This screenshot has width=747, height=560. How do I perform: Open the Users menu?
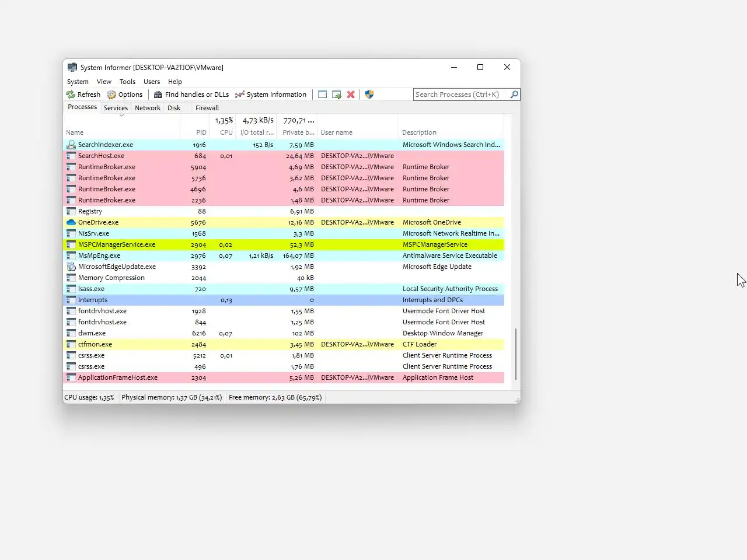pos(152,82)
